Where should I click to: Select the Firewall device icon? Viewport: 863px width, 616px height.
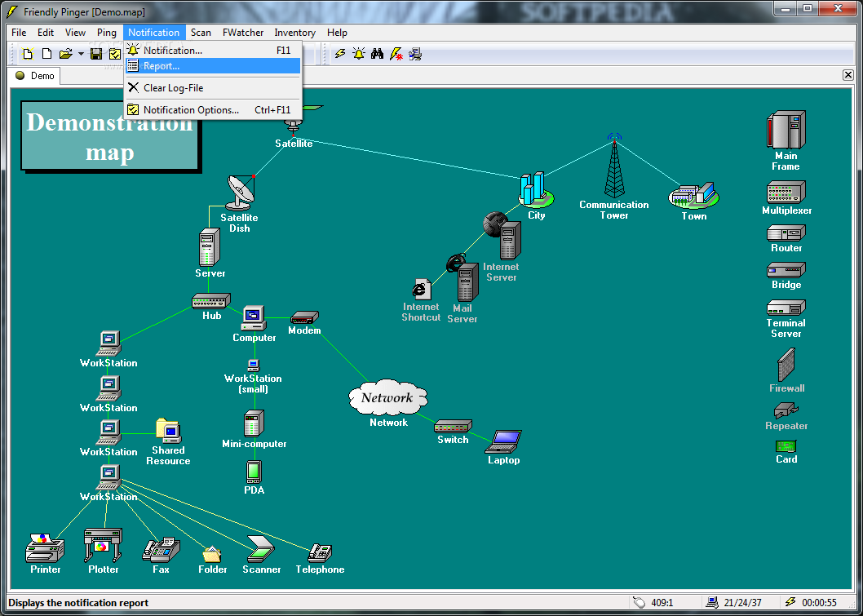click(x=786, y=365)
